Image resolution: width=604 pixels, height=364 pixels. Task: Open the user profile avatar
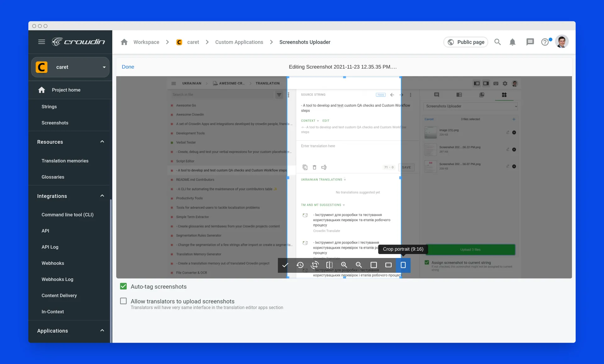click(x=562, y=42)
